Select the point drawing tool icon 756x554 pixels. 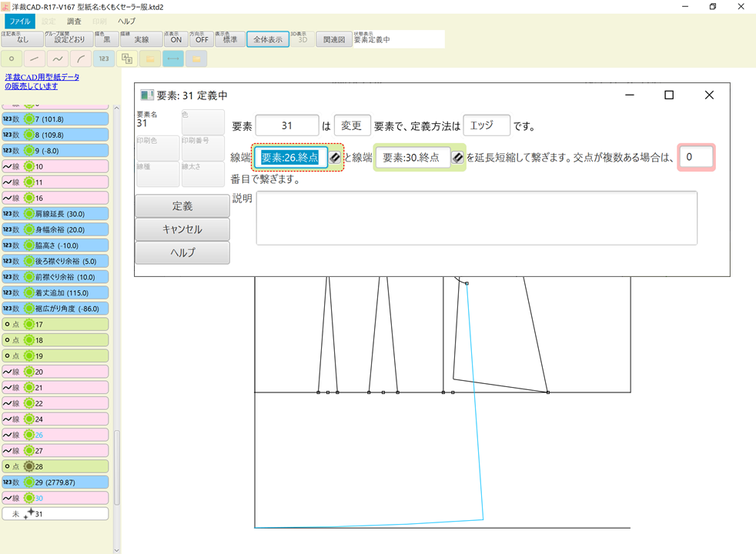[12, 58]
